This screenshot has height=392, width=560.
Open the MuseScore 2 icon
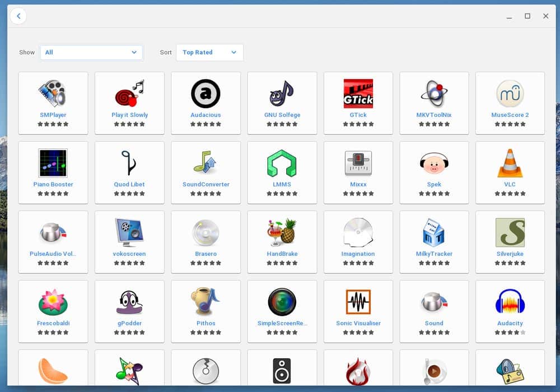510,94
